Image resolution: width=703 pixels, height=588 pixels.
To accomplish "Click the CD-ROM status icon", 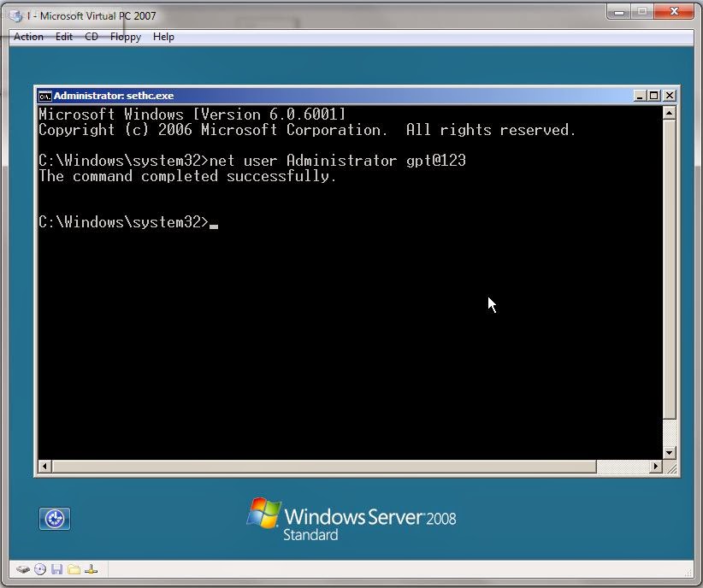I will tap(39, 569).
